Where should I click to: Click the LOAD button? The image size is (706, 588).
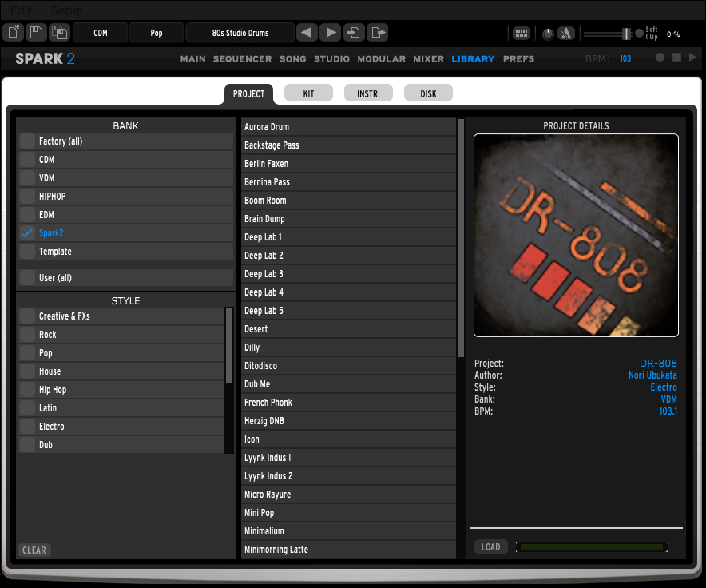[x=491, y=547]
